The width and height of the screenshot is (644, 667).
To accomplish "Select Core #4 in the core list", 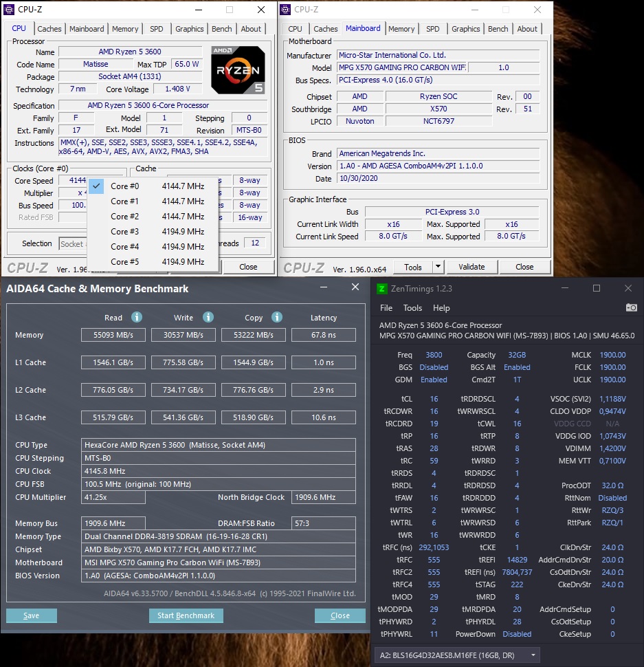I will coord(153,247).
